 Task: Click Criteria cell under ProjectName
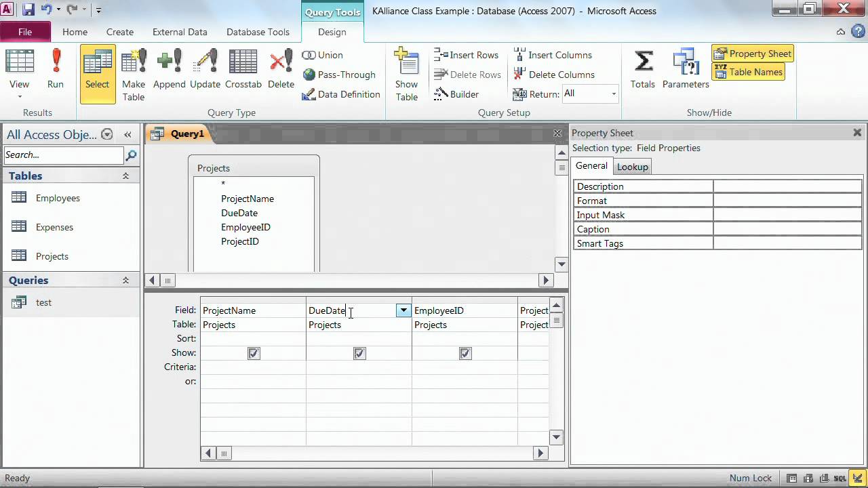pyautogui.click(x=253, y=367)
